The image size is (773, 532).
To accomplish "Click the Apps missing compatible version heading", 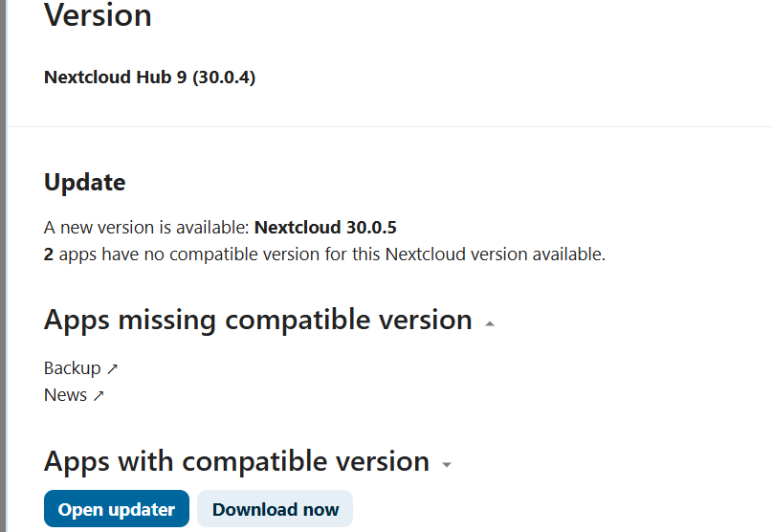I will [x=258, y=320].
